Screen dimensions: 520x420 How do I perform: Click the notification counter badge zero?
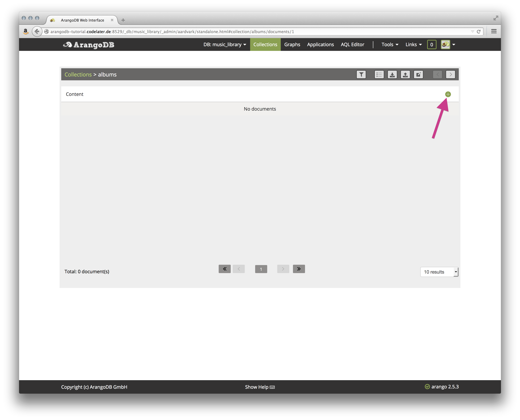click(432, 44)
